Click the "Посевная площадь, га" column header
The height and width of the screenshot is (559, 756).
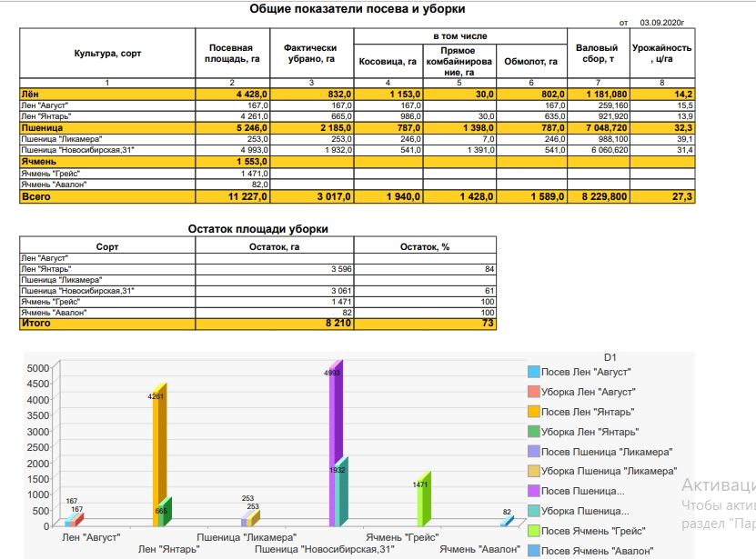[230, 54]
